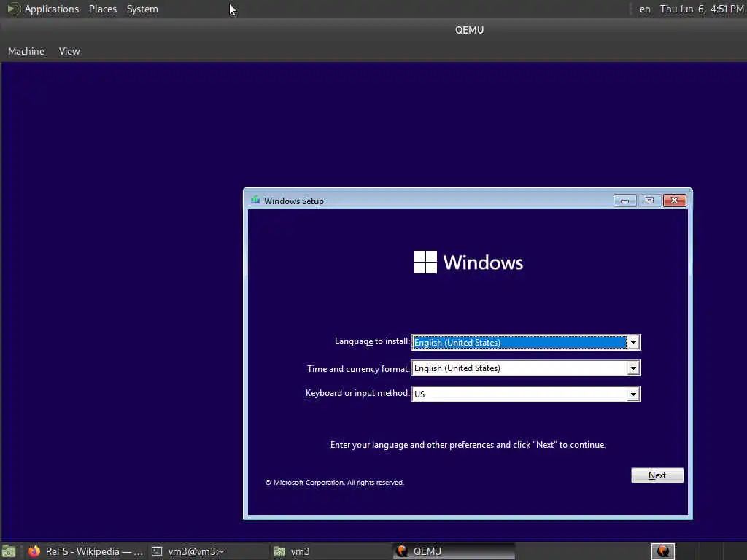The image size is (747, 560).
Task: Click the QEMU icon in the taskbar
Action: [x=402, y=551]
